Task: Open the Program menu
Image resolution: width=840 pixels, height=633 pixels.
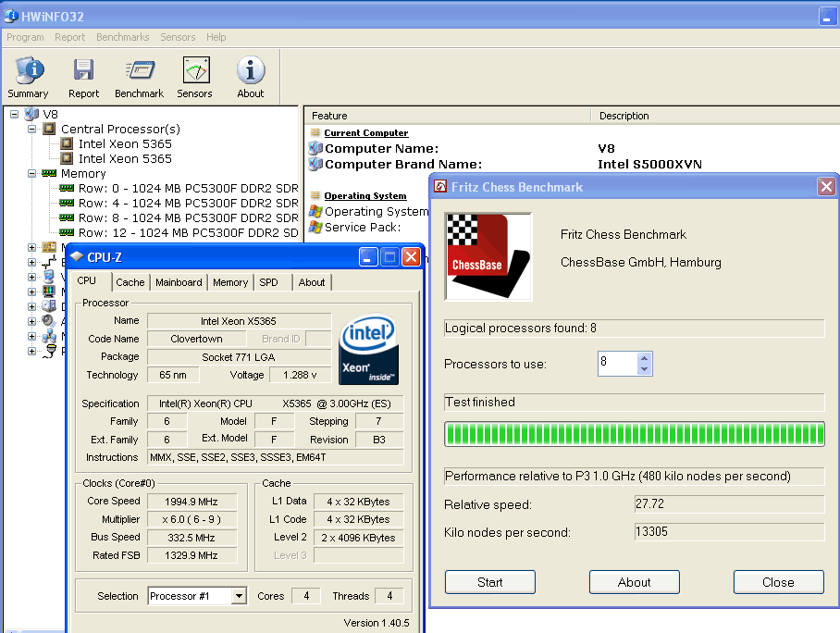Action: pyautogui.click(x=25, y=37)
